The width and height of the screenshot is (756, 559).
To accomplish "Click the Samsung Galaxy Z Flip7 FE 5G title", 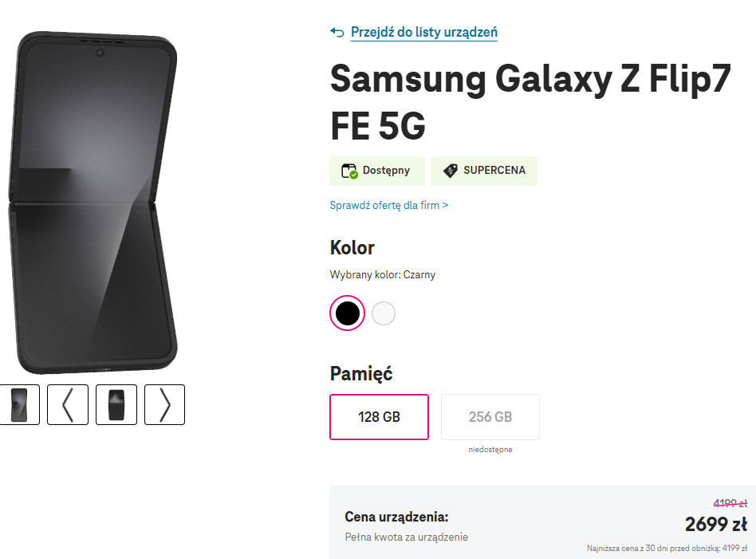I will (530, 101).
